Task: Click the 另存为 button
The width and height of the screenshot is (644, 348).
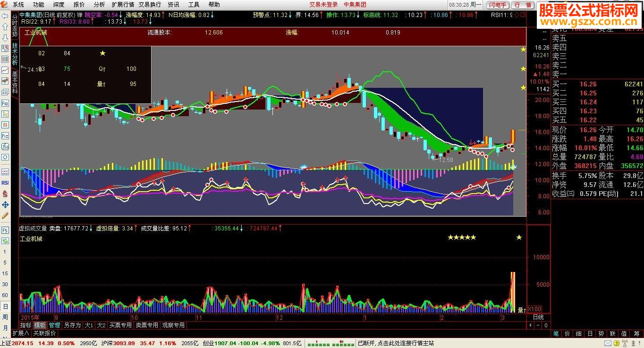Action: [72, 325]
